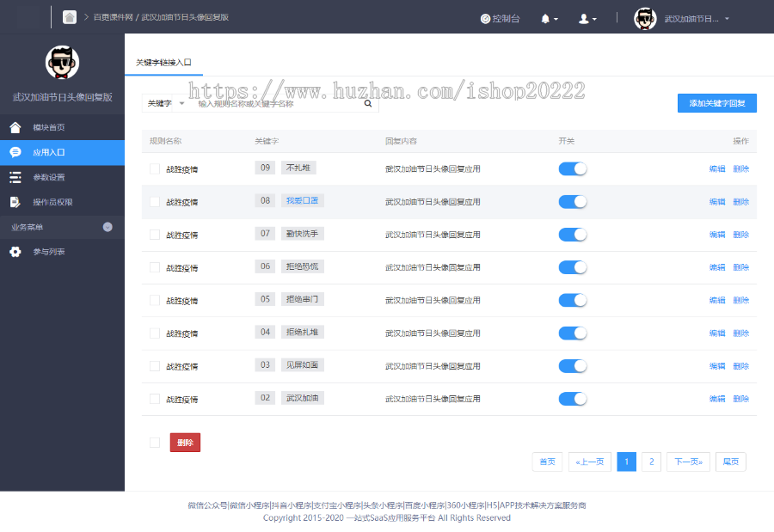The width and height of the screenshot is (774, 532).
Task: Check the box for row 07
Action: [155, 235]
